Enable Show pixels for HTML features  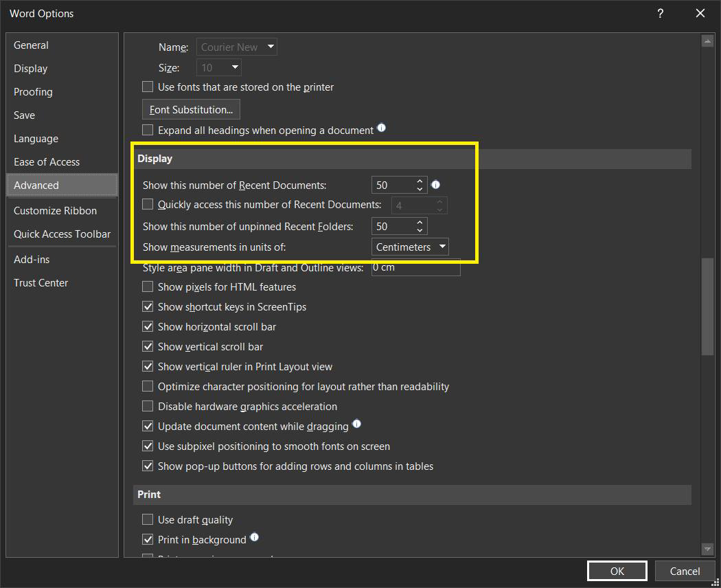click(148, 287)
